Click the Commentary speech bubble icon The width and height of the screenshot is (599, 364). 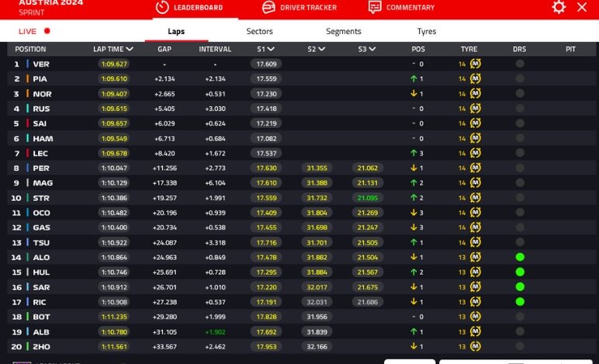375,7
